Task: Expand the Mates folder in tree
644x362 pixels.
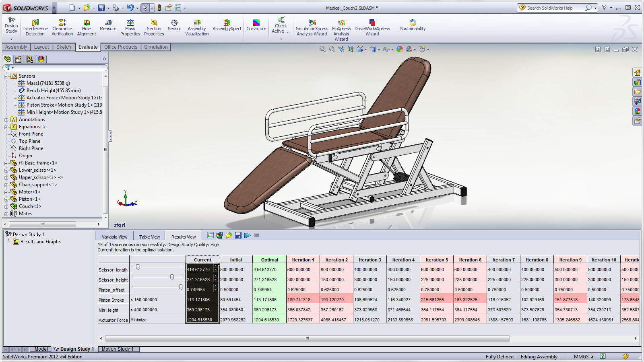Action: (6, 214)
